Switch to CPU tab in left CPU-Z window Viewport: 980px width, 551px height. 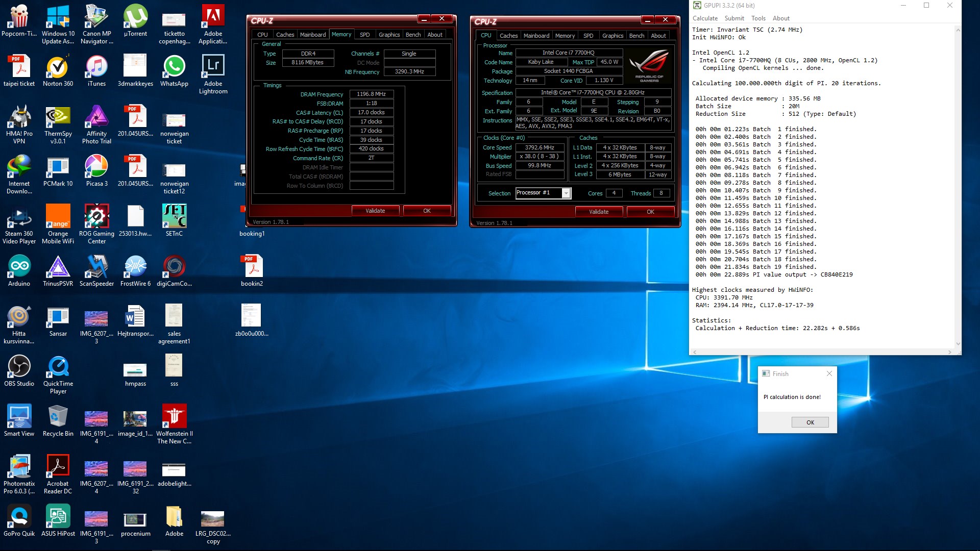[x=262, y=35]
